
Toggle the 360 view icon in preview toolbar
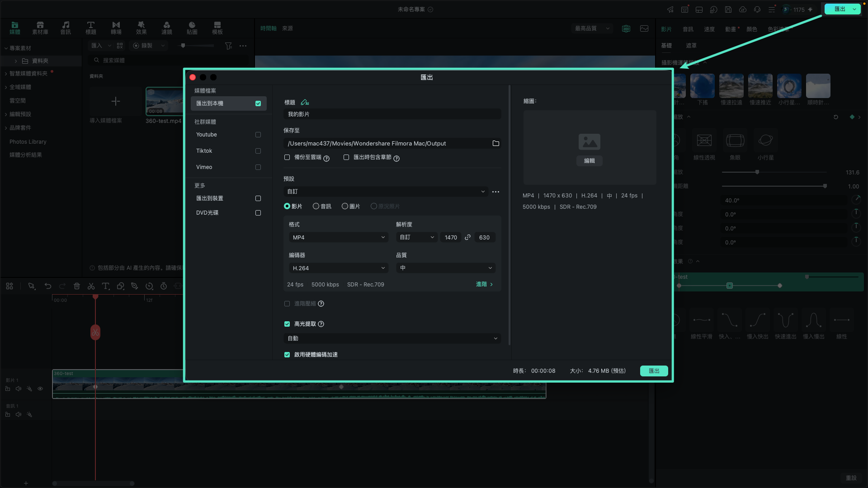pos(626,28)
